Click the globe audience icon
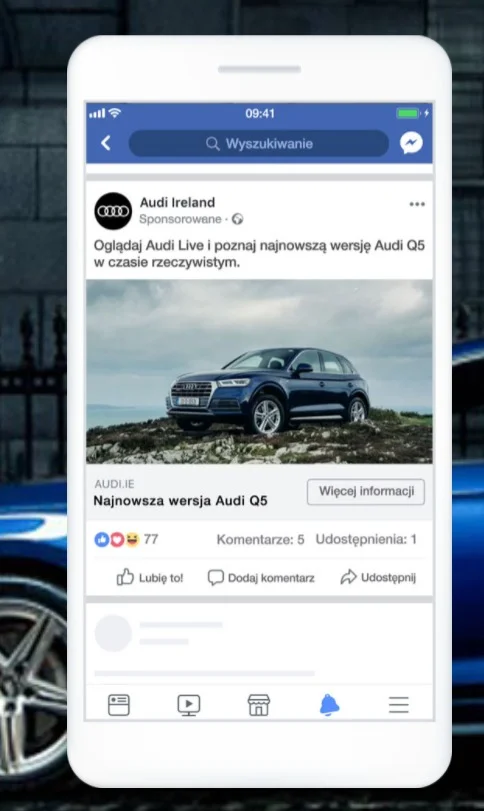 tap(237, 219)
